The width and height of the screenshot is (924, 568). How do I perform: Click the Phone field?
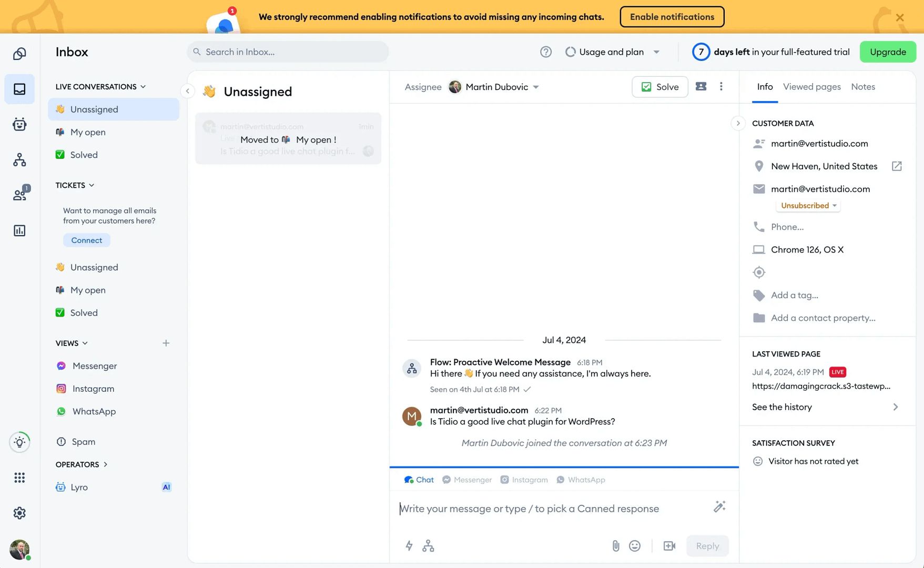pos(787,227)
